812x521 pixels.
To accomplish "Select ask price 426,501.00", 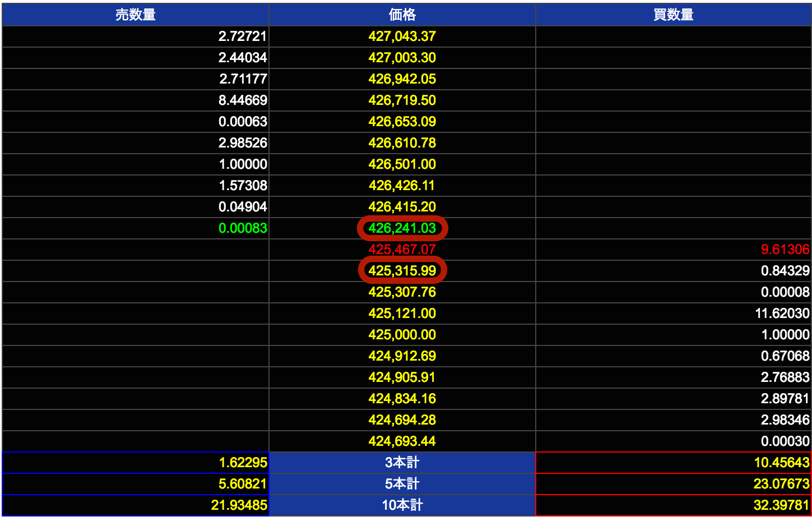I will (402, 164).
